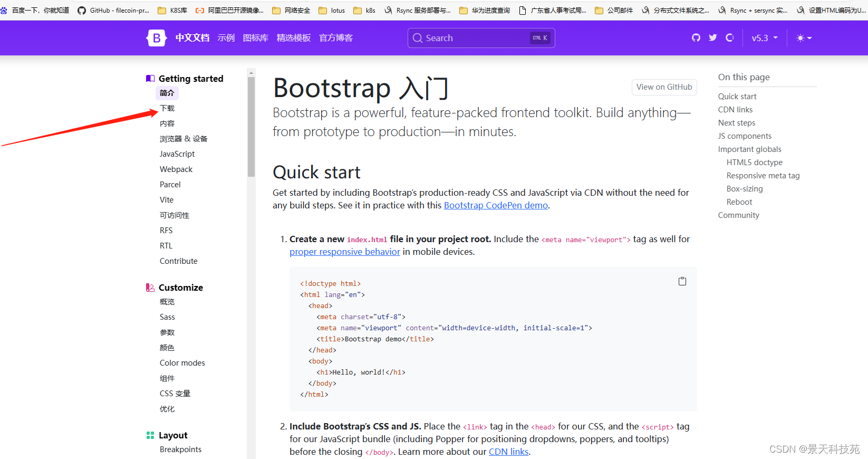Open 阿里巴巴开源镜像 bookmark

pos(230,10)
